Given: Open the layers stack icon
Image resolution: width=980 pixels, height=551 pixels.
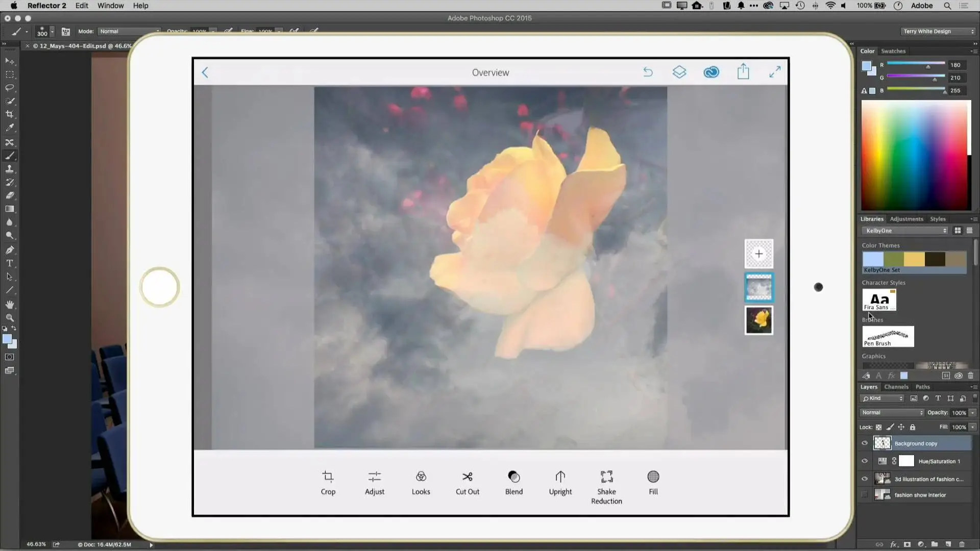Looking at the screenshot, I should point(679,72).
